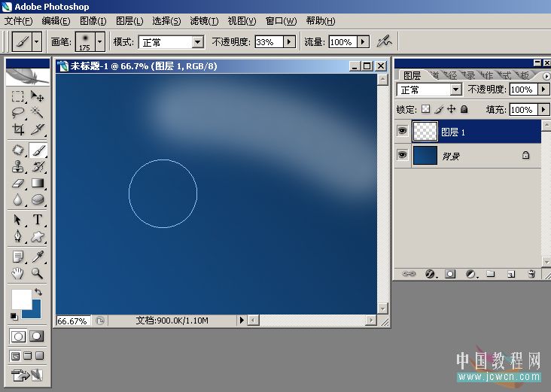
Task: Select the Eyedropper tool
Action: [37, 257]
